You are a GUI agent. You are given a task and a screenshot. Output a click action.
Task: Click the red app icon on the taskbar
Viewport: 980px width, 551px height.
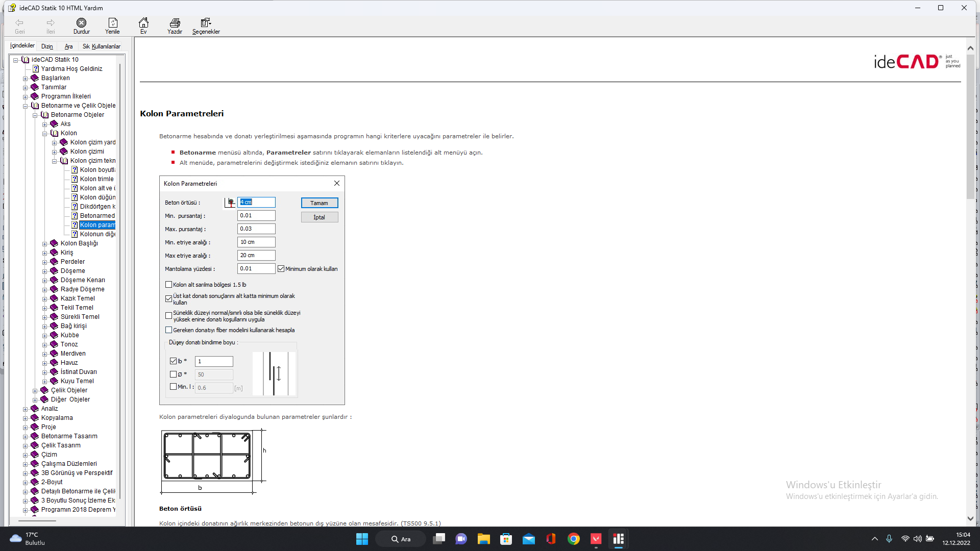[596, 539]
